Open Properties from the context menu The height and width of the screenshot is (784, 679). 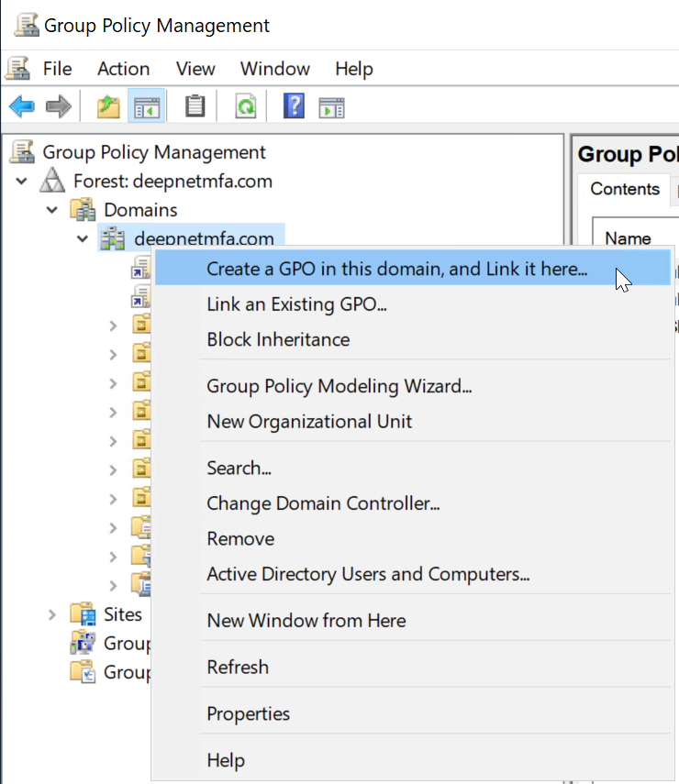[x=248, y=713]
